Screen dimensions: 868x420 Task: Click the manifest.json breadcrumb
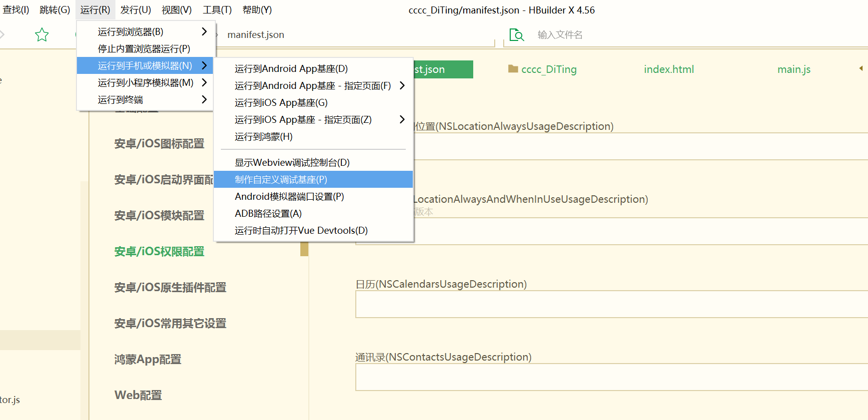click(x=256, y=34)
